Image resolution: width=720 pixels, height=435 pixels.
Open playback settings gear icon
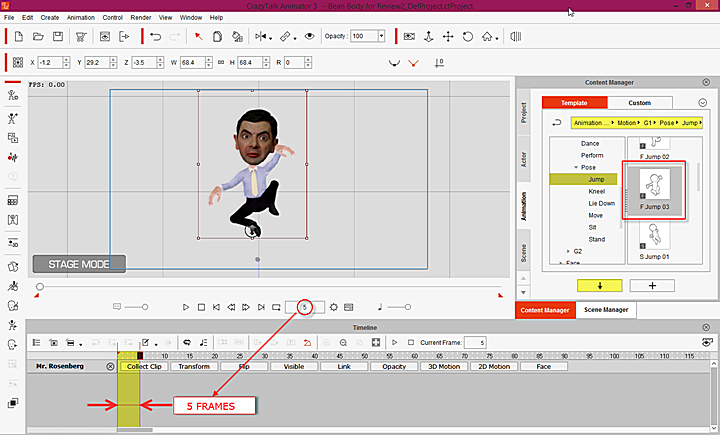(334, 307)
